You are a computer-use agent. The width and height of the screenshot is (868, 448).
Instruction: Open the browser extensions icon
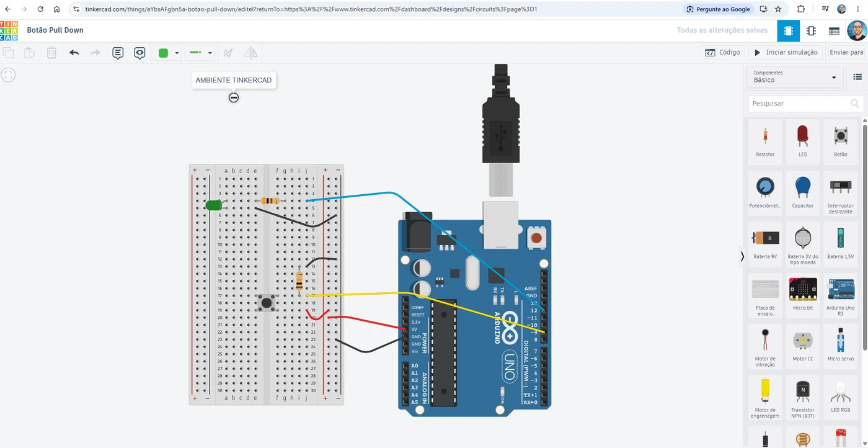point(801,9)
